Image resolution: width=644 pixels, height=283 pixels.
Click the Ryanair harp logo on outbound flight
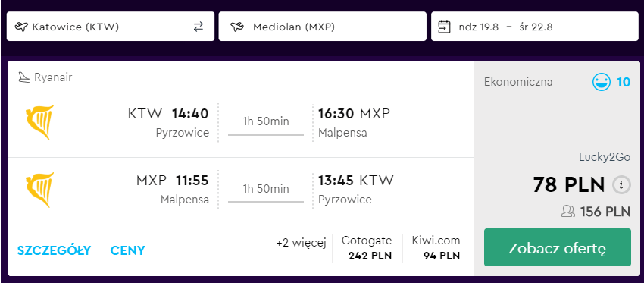39,122
